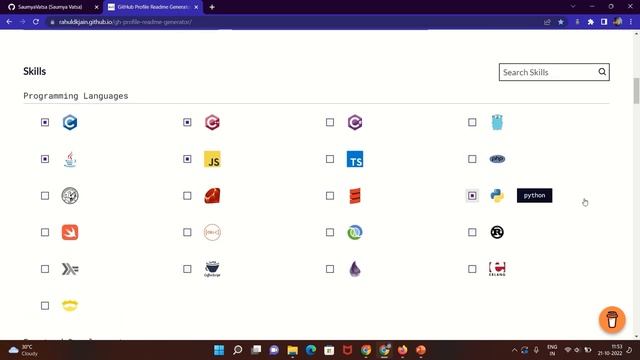Close the GitHub Profile Readme Generator tab
Screen dimensions: 640x360
(x=196, y=7)
